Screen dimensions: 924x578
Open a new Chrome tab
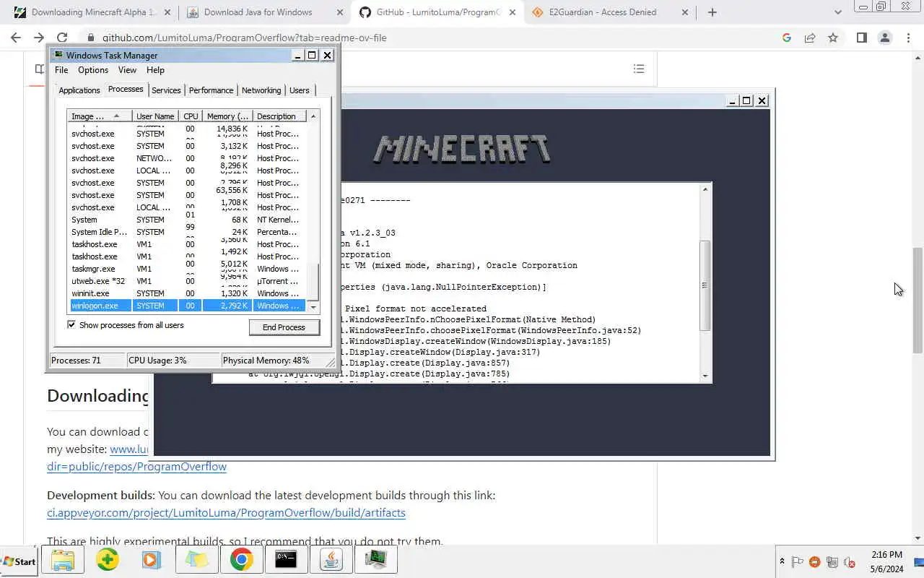click(x=712, y=12)
